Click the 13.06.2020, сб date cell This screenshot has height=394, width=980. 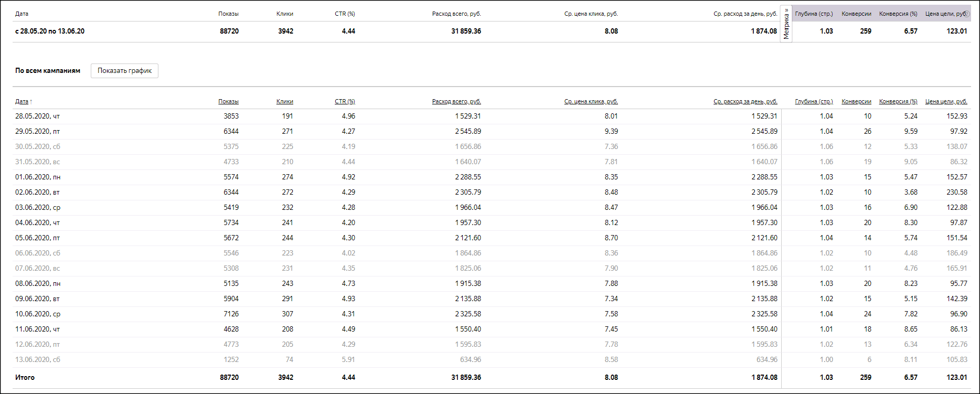coord(38,359)
